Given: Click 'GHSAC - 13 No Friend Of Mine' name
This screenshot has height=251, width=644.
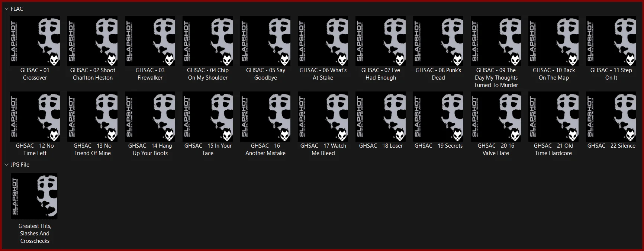Looking at the screenshot, I should (x=93, y=149).
